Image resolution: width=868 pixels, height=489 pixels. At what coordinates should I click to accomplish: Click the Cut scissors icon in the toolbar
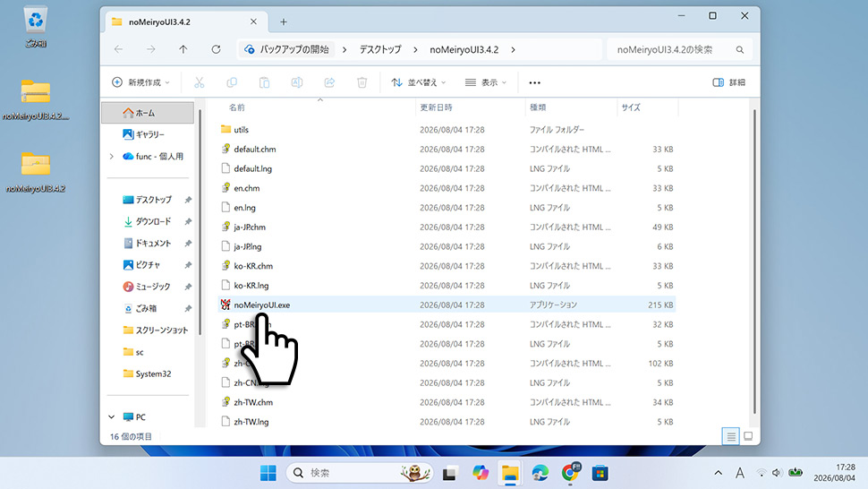200,82
